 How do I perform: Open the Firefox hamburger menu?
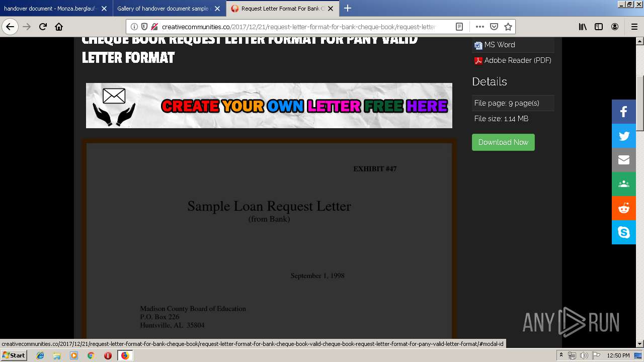click(634, 27)
